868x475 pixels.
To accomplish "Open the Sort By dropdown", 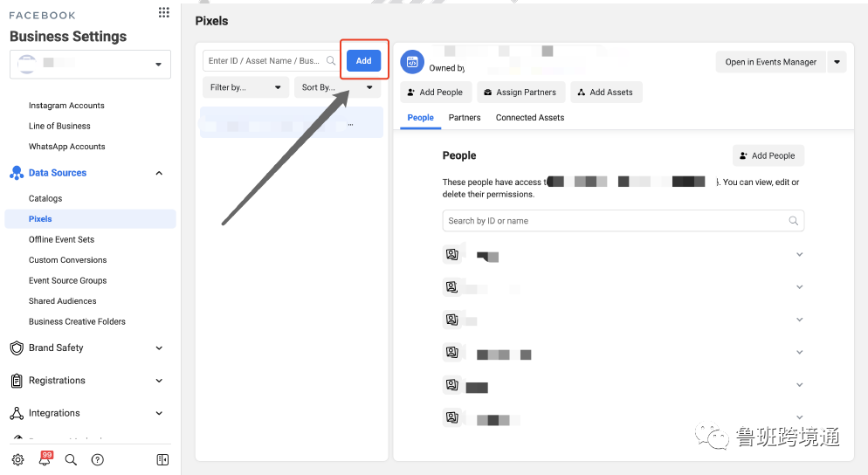I will (x=338, y=87).
